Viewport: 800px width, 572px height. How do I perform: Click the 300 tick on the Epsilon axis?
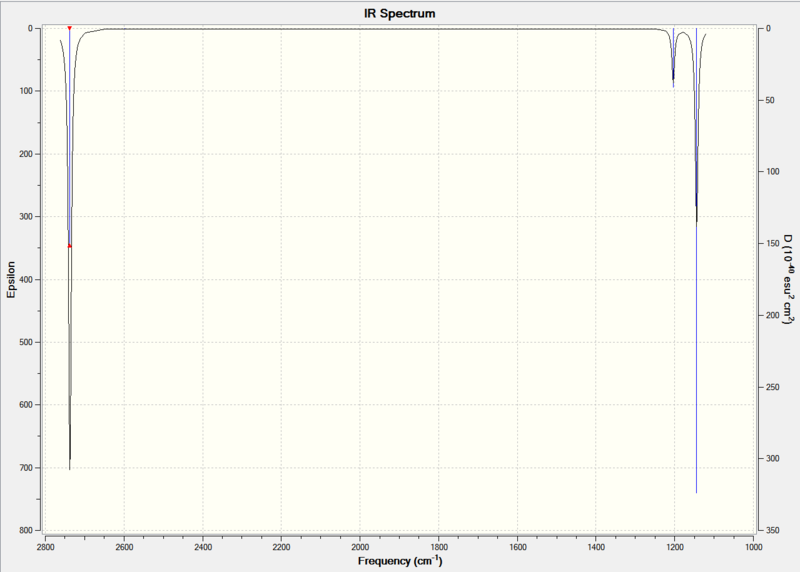[27, 216]
